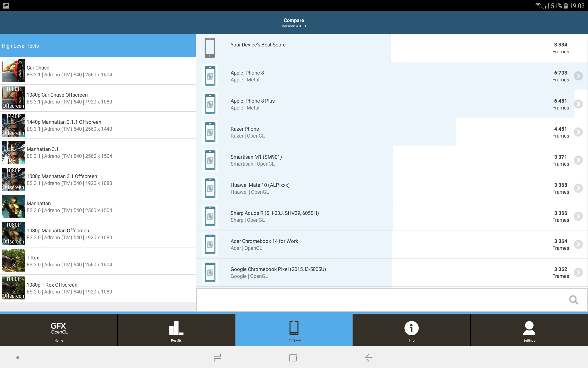
Task: Open the Apple iPhone 8 name text
Action: [x=247, y=73]
